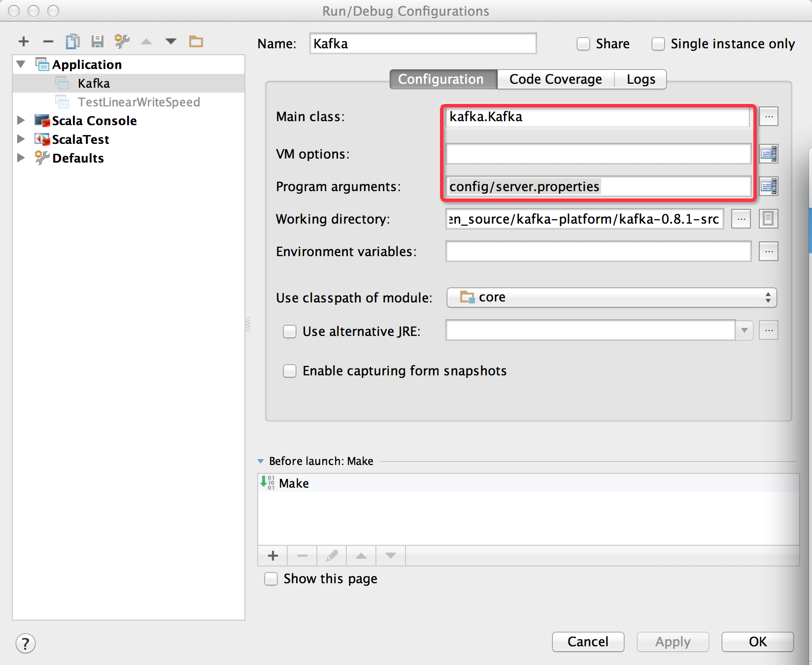Create new folder in configurations toolbar

(x=196, y=42)
